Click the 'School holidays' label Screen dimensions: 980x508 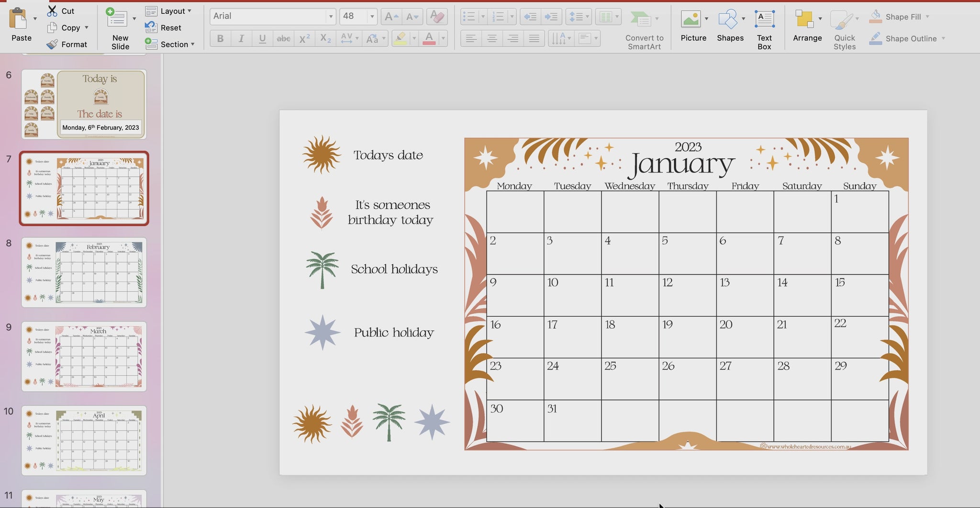[394, 269]
